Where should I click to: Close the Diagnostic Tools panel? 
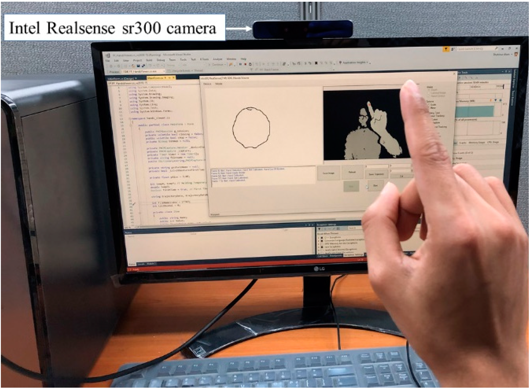pyautogui.click(x=510, y=71)
